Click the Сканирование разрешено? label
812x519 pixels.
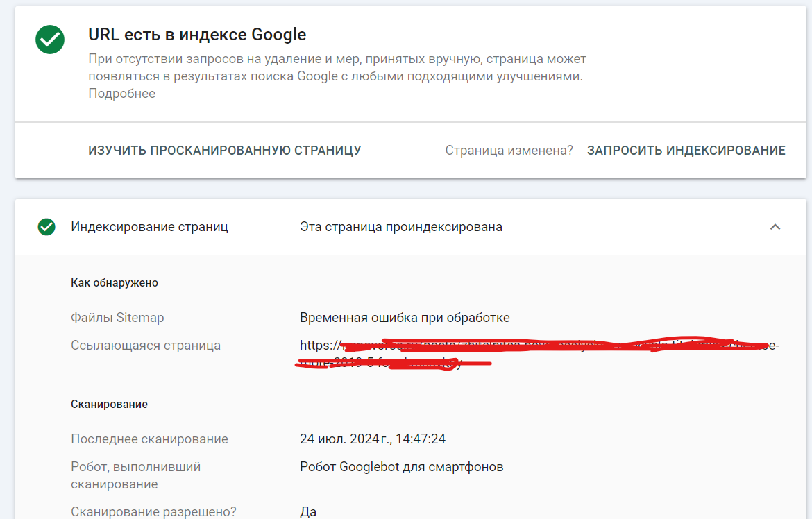(153, 512)
